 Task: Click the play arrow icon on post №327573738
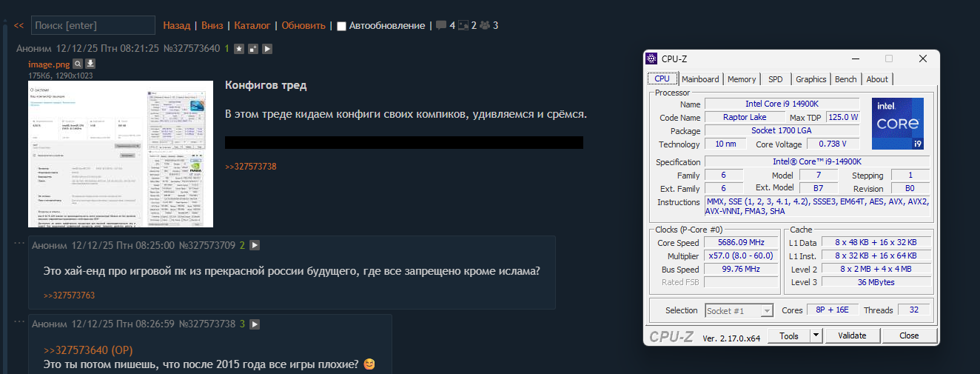pyautogui.click(x=255, y=324)
